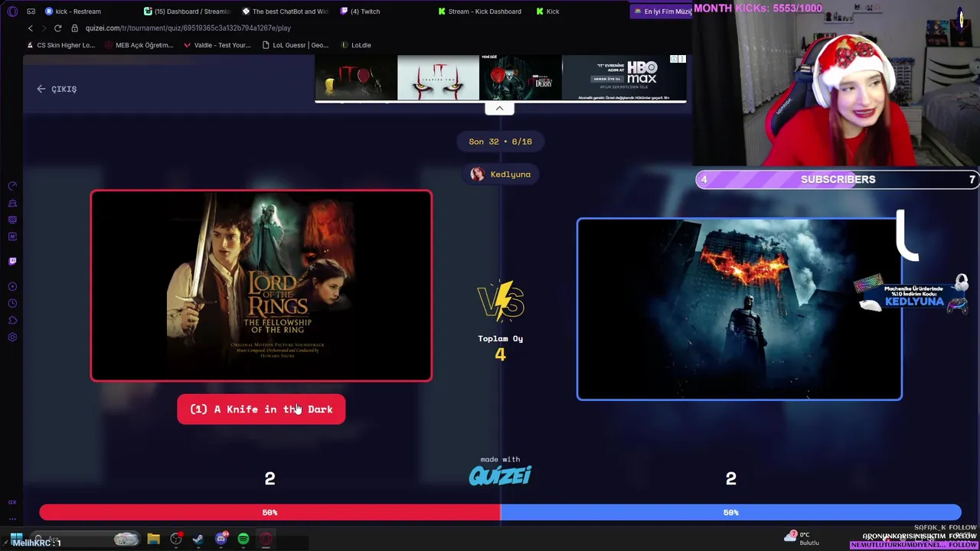Viewport: 980px width, 551px height.
Task: Open the M chip icon in sidebar
Action: click(12, 236)
